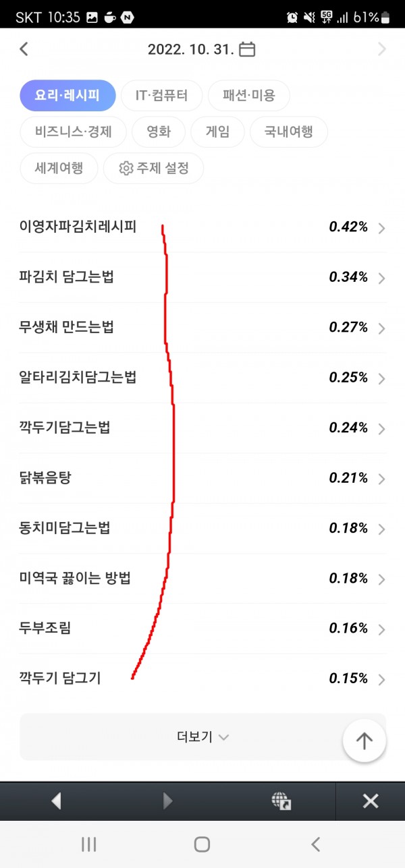Open the 두부조림 keyword
Viewport: 405px width, 868px height.
(x=45, y=629)
